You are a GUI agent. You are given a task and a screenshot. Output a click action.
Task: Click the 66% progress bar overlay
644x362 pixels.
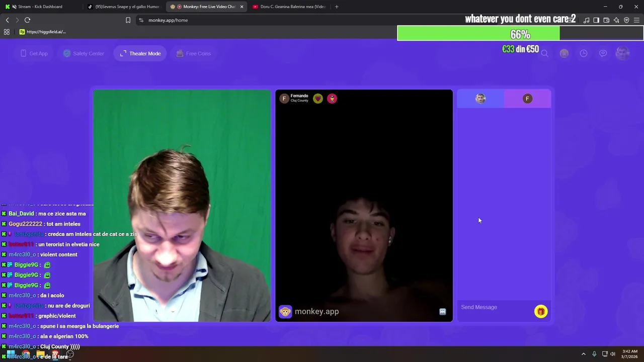point(520,34)
